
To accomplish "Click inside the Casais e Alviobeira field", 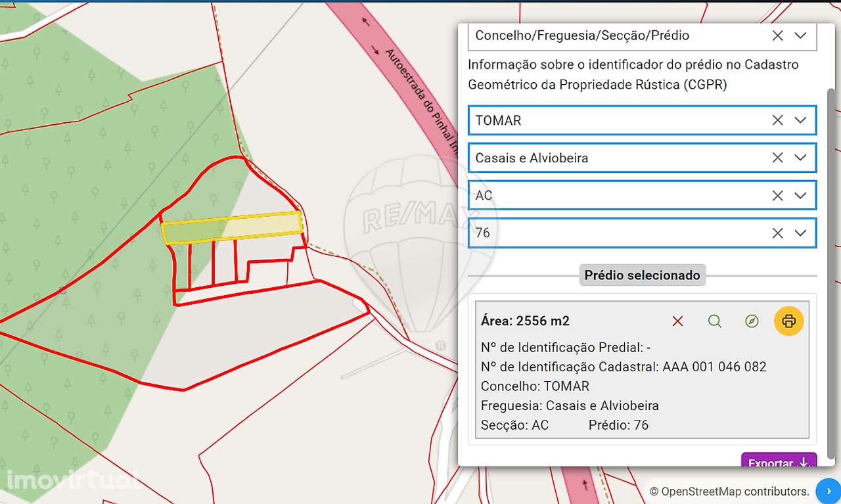I will tap(642, 158).
